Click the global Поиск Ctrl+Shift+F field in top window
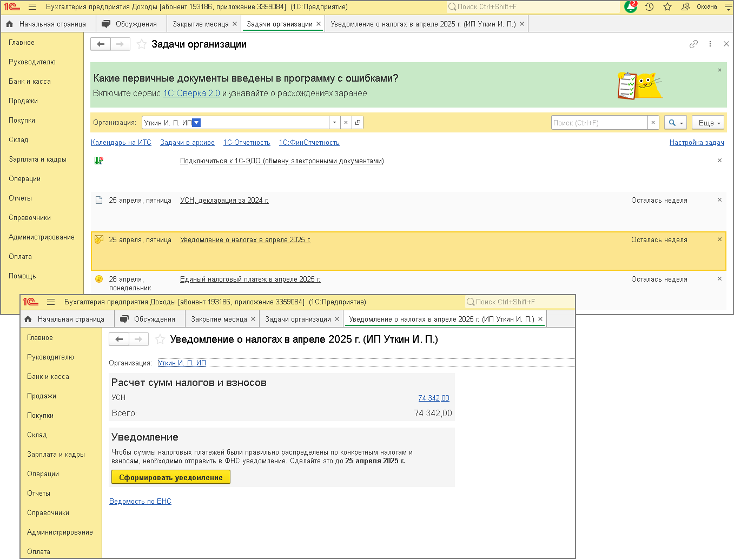 533,7
